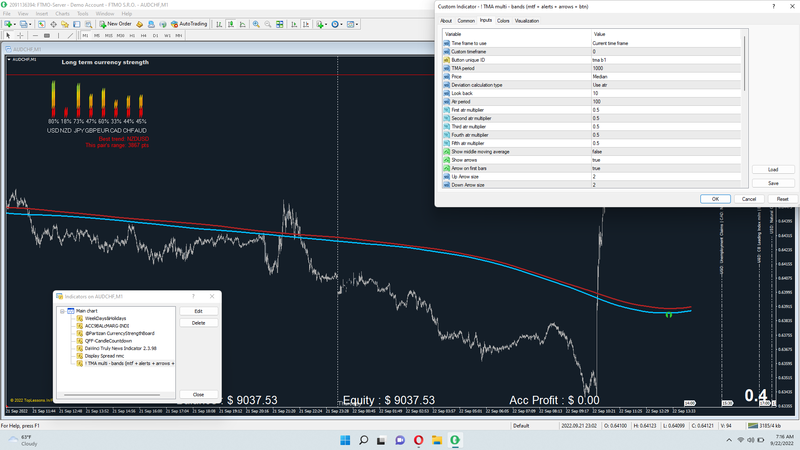Click Reset in Custom Indicator dialog
800x450 pixels.
coord(782,199)
